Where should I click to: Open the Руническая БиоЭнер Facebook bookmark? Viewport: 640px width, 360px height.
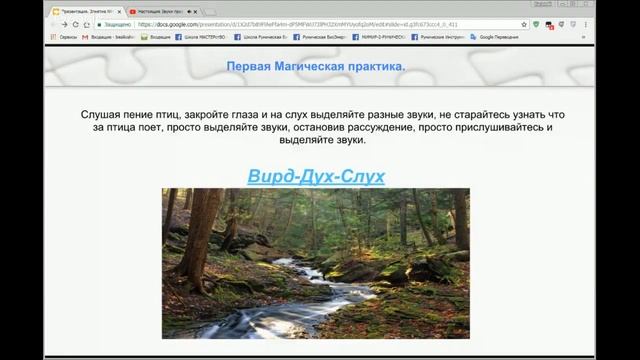pos(320,37)
